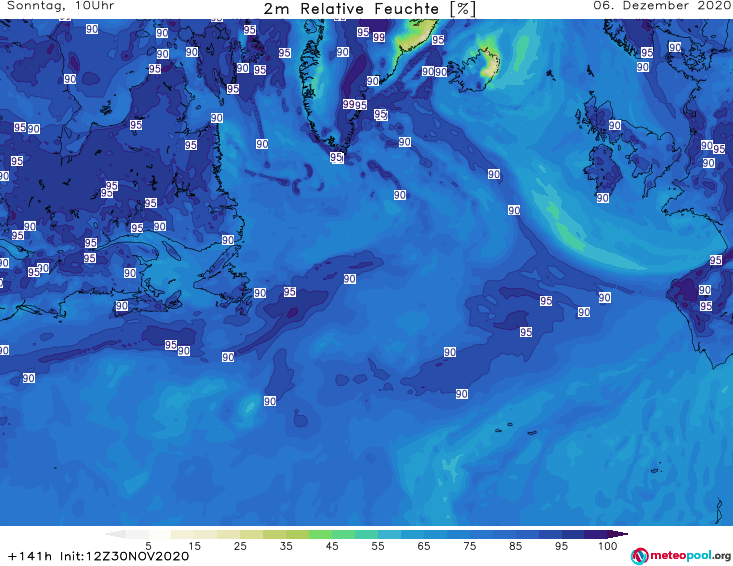Click the legend value '75'
733x566 pixels.
click(469, 546)
